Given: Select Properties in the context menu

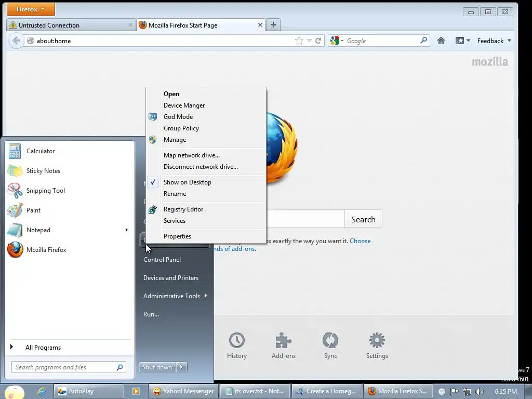Looking at the screenshot, I should [x=206, y=236].
